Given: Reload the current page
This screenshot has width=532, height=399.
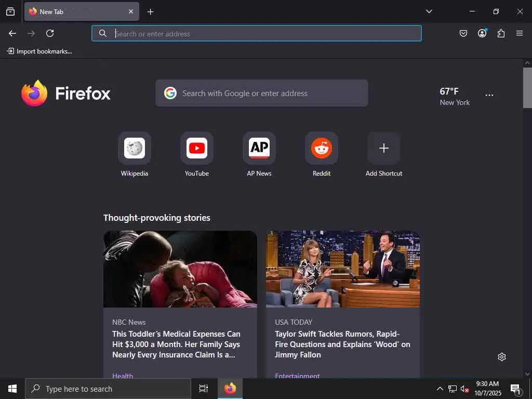Looking at the screenshot, I should pyautogui.click(x=50, y=33).
